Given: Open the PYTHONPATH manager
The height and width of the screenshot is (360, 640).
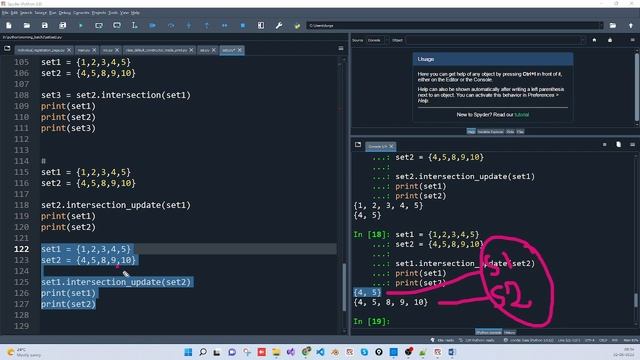Looking at the screenshot, I should [297, 25].
